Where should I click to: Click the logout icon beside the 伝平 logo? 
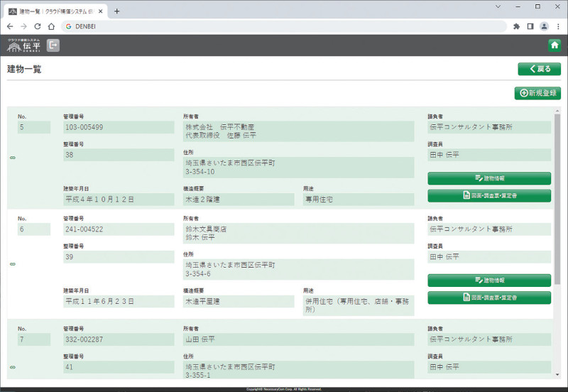click(x=53, y=45)
